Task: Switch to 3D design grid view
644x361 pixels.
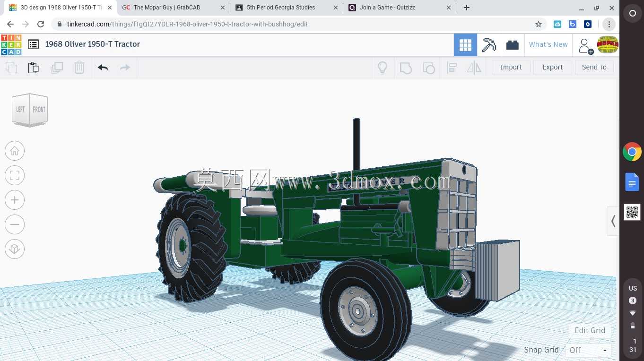Action: click(x=465, y=45)
